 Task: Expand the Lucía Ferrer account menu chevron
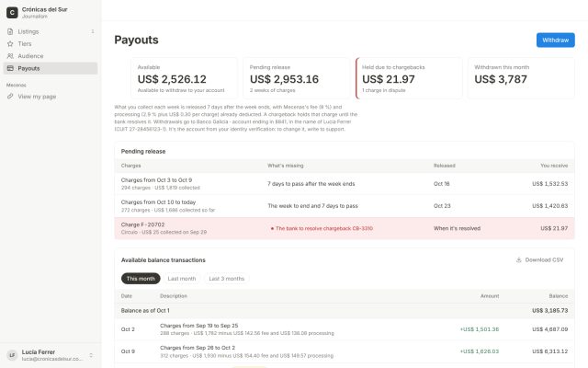[91, 355]
